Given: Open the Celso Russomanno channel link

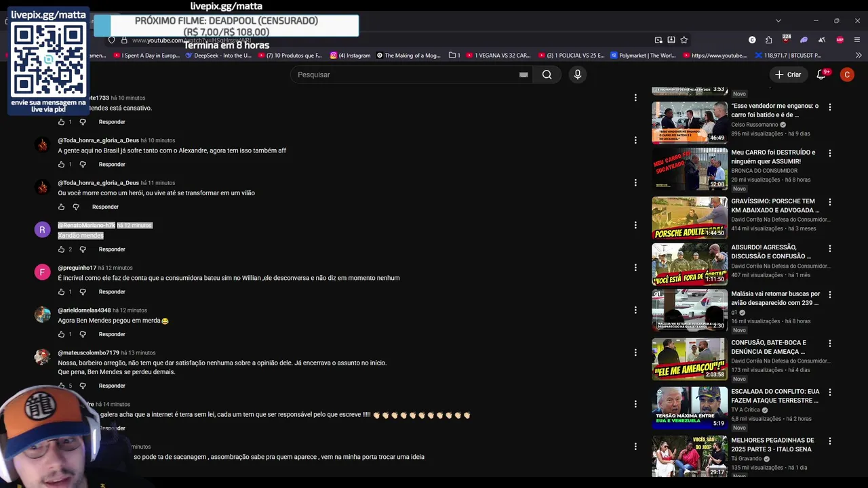Looking at the screenshot, I should (x=755, y=125).
